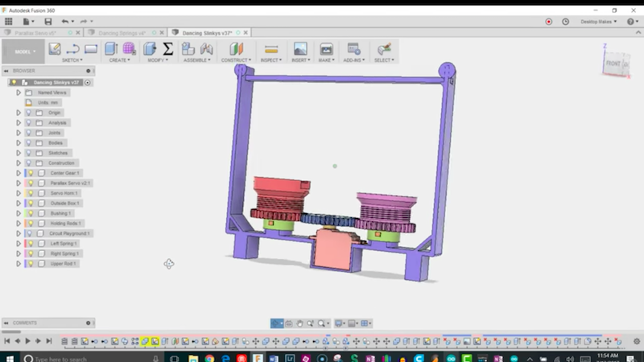Image resolution: width=644 pixels, height=362 pixels.
Task: Switch to the Dancing Springs v4 tab
Action: click(x=121, y=33)
